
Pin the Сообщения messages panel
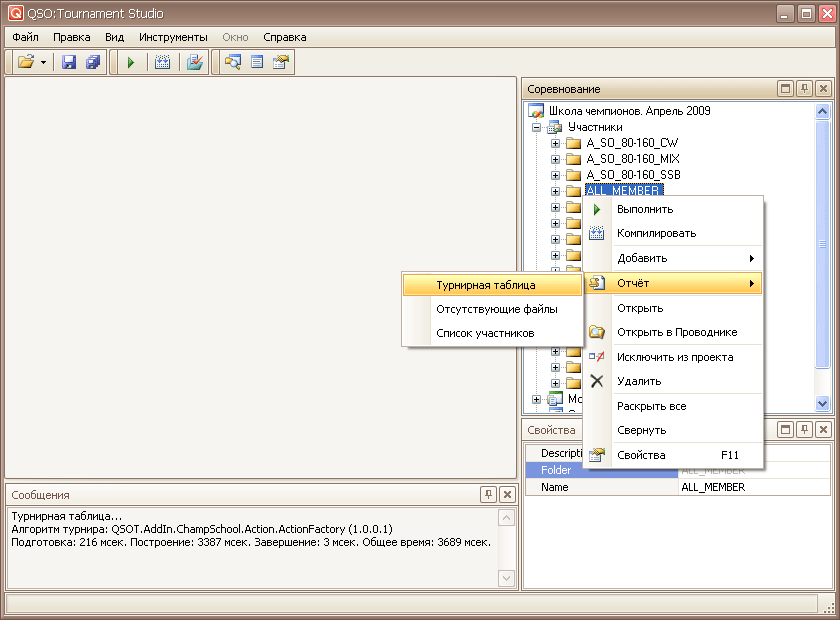click(x=488, y=494)
